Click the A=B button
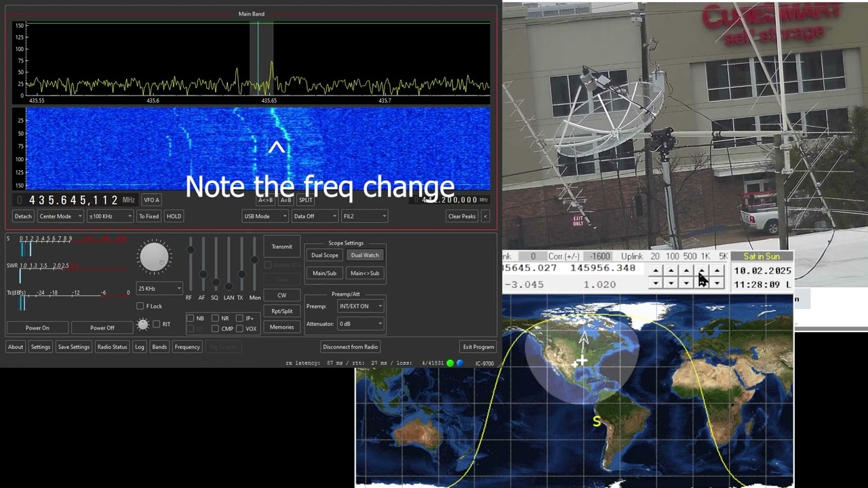 (x=285, y=200)
